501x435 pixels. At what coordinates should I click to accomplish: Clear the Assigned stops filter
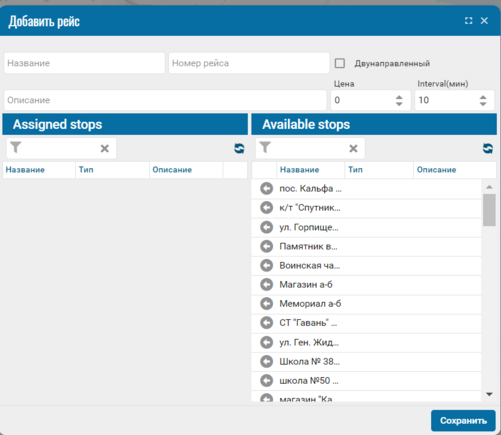[x=105, y=148]
